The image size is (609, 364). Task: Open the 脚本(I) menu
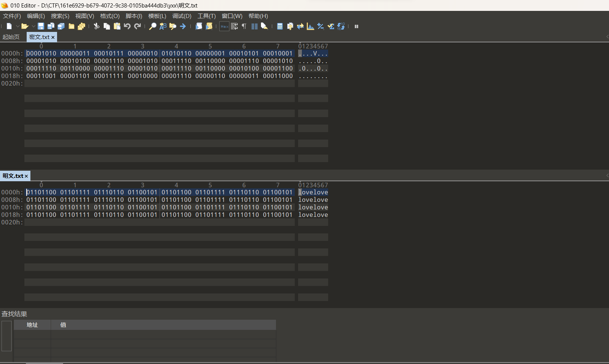[x=134, y=16]
